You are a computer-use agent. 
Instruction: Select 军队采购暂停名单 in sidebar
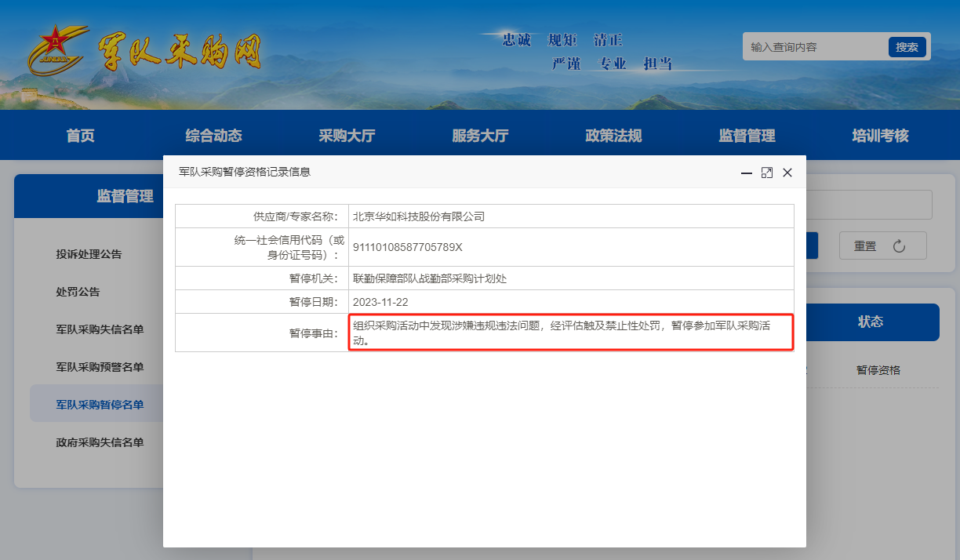[100, 405]
